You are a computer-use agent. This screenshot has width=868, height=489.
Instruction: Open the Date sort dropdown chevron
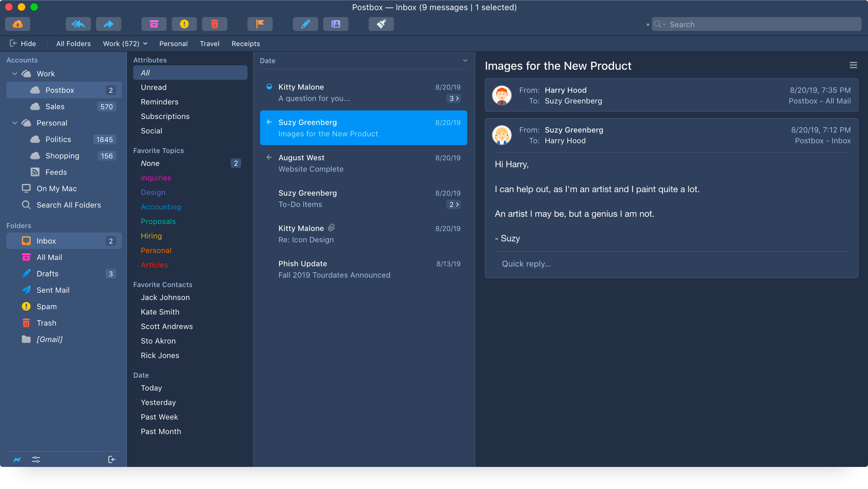pos(465,60)
